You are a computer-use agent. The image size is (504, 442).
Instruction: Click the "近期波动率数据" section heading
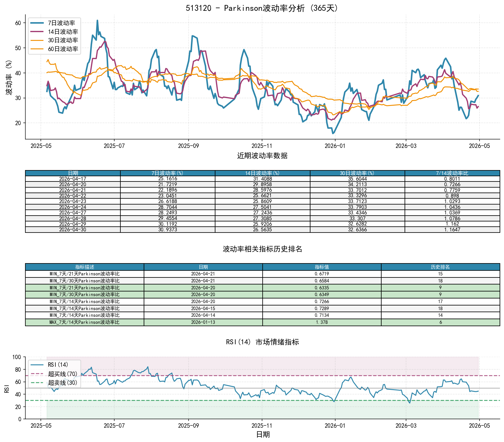262,156
